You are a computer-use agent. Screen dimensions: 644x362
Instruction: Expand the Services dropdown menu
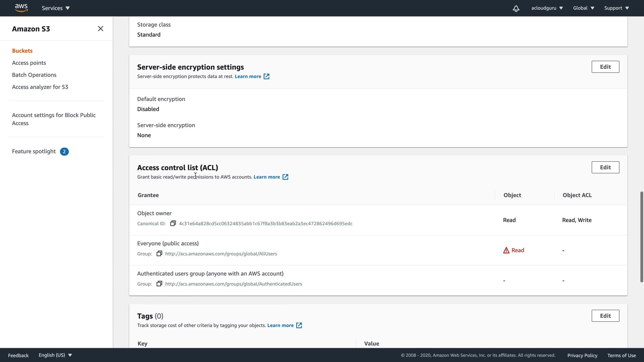(x=56, y=8)
